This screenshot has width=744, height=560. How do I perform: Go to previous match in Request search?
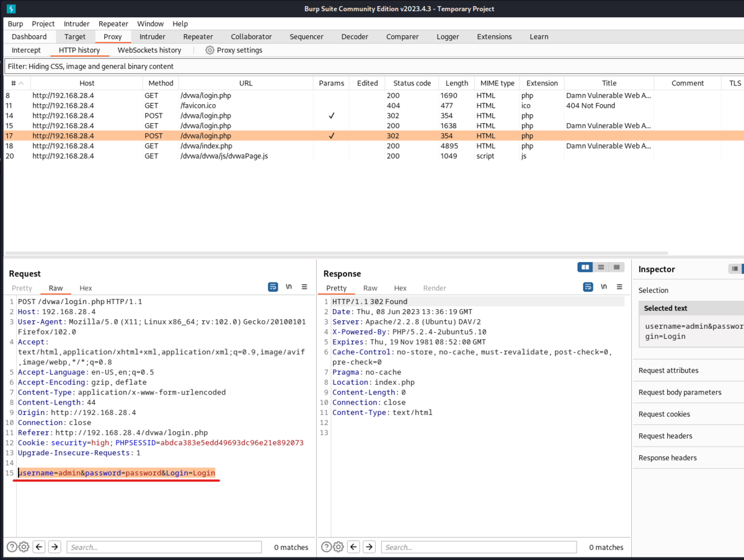pos(39,546)
